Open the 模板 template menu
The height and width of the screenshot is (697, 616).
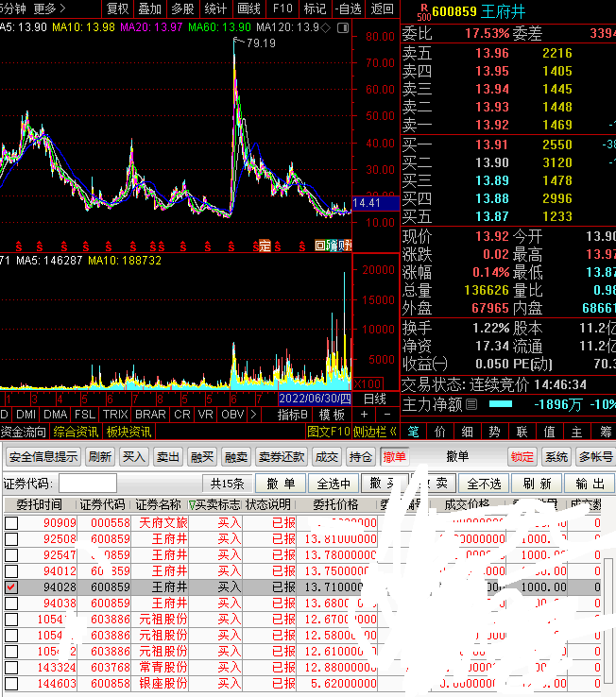coord(333,415)
